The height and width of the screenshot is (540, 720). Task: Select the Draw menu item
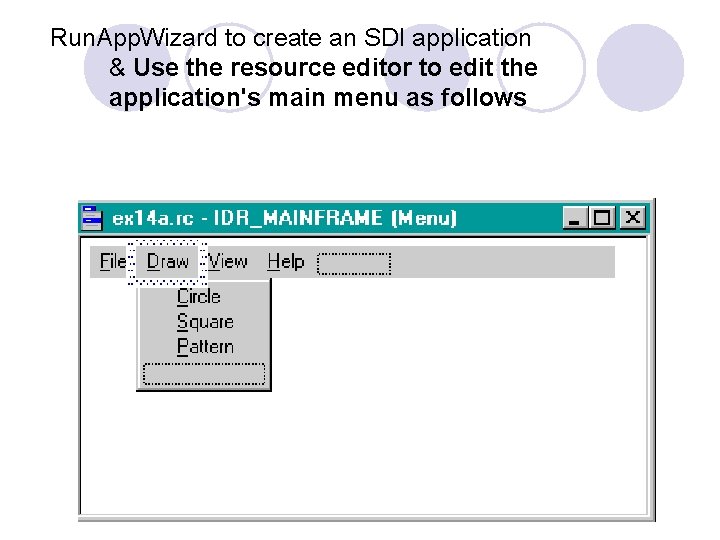[168, 262]
